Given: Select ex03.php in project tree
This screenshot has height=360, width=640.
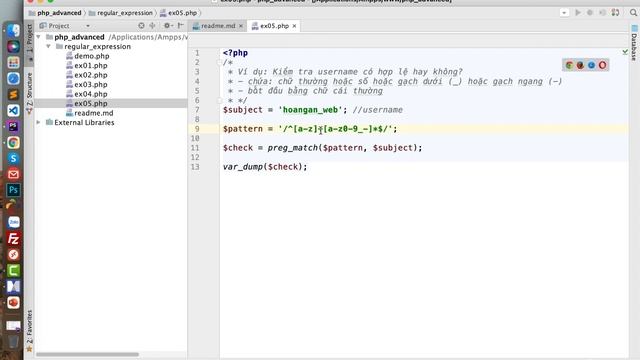Looking at the screenshot, I should pyautogui.click(x=91, y=84).
